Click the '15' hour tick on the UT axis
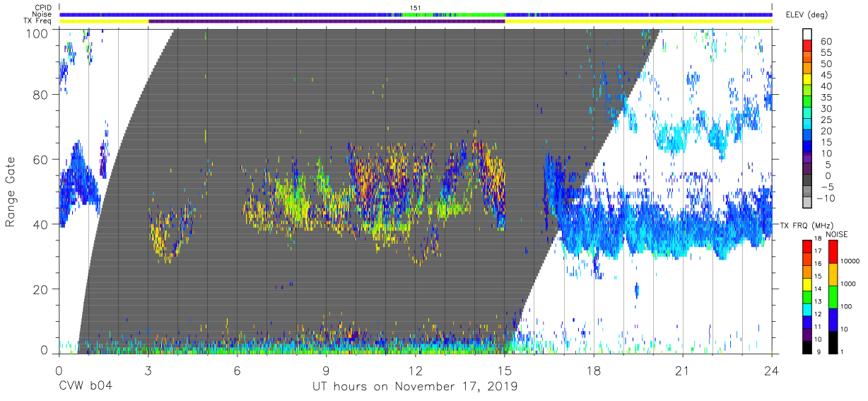Viewport: 868px width, 401px height. click(x=505, y=369)
